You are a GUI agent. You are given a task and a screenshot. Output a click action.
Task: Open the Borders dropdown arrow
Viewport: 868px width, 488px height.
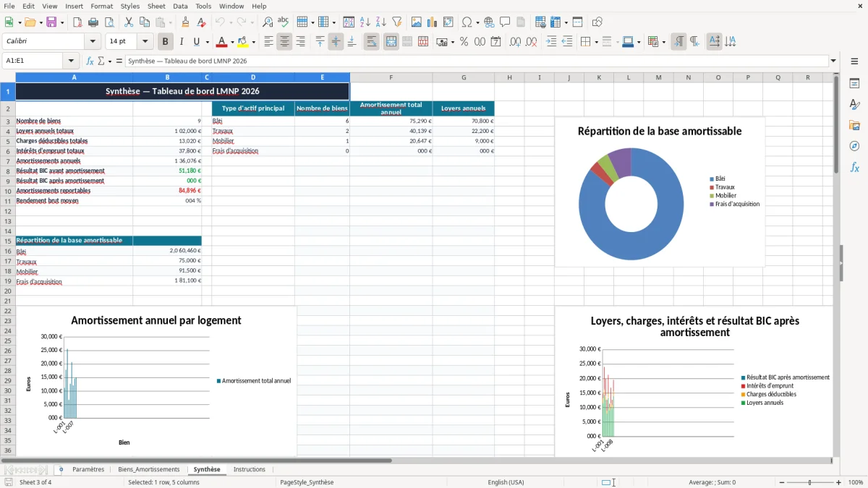coord(596,42)
